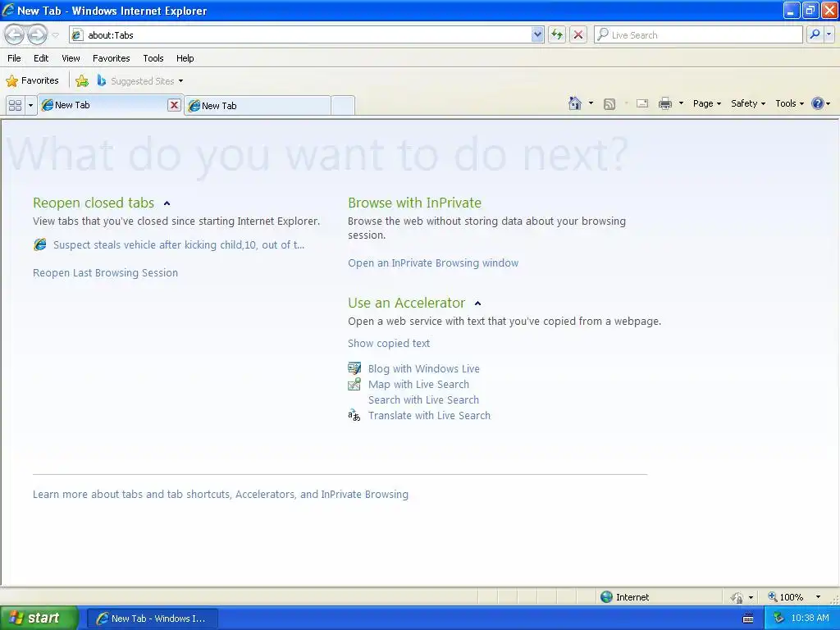
Task: Click the green Refresh icon
Action: click(x=557, y=34)
